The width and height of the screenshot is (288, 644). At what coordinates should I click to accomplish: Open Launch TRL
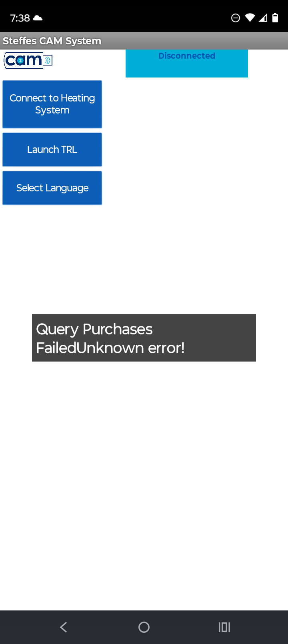click(52, 149)
